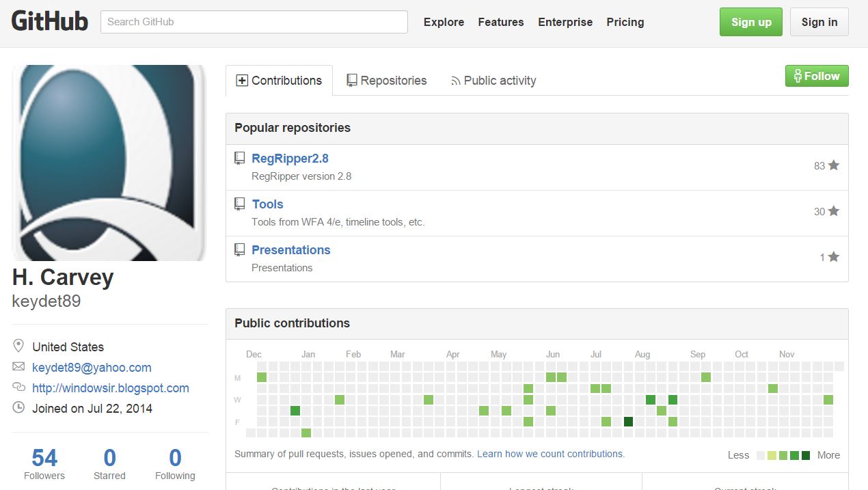Click the star icon for Presentations repository
The height and width of the screenshot is (490, 868).
[x=834, y=257]
